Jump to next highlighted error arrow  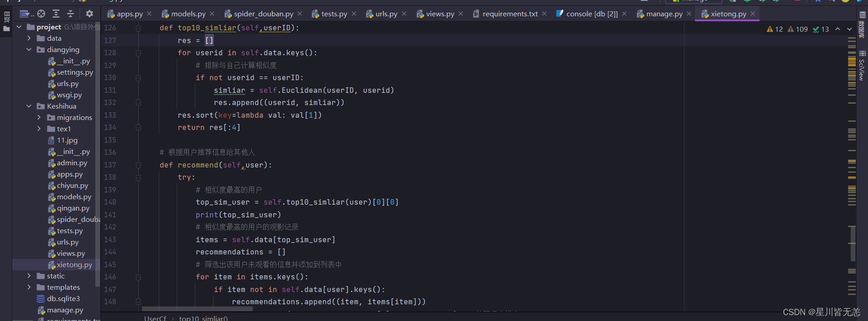point(849,29)
